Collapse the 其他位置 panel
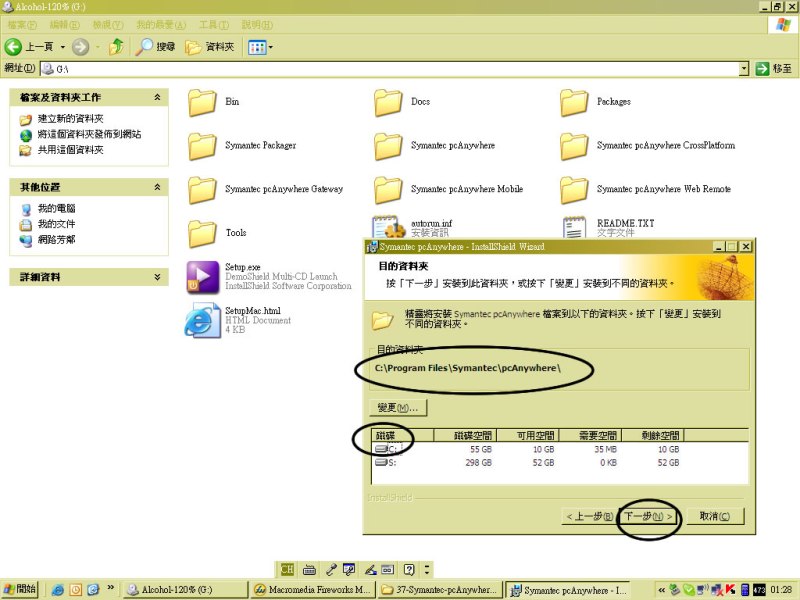This screenshot has height=600, width=800. (x=157, y=187)
